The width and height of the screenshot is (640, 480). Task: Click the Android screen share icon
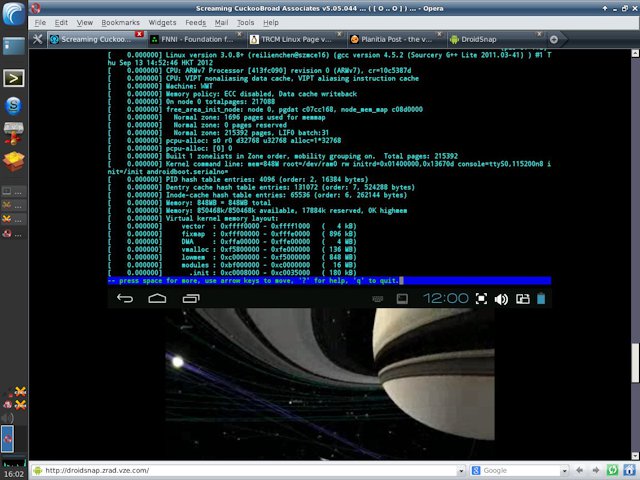coord(523,299)
